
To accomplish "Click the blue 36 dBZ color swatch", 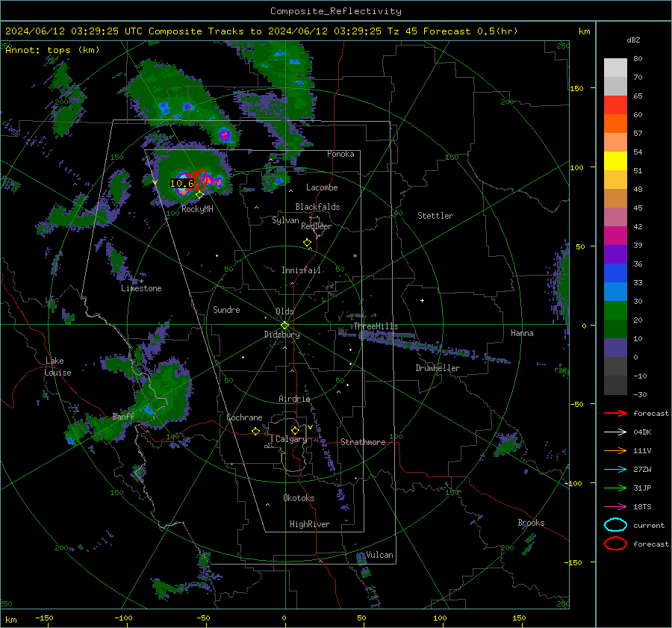I will [x=615, y=273].
